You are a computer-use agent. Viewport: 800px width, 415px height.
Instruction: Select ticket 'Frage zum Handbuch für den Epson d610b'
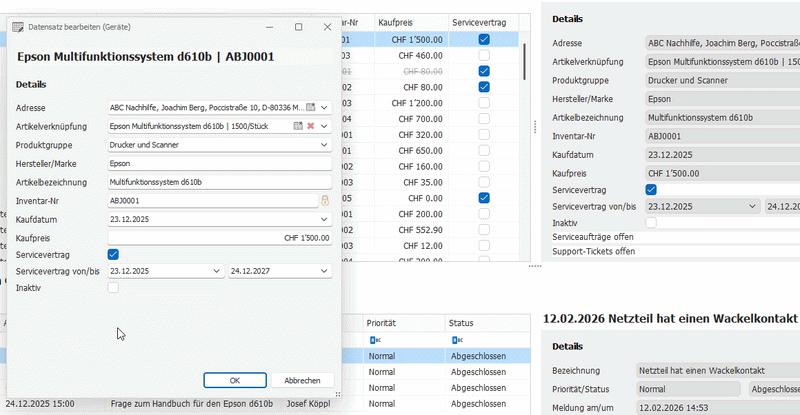point(192,403)
